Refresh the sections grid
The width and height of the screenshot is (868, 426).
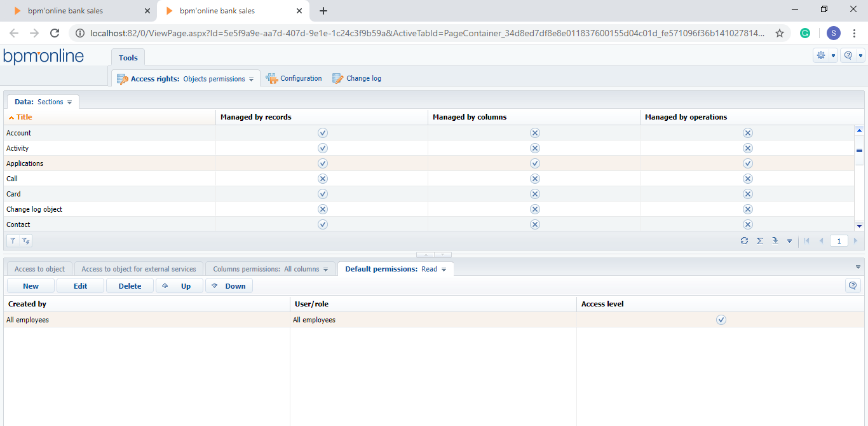coord(744,241)
